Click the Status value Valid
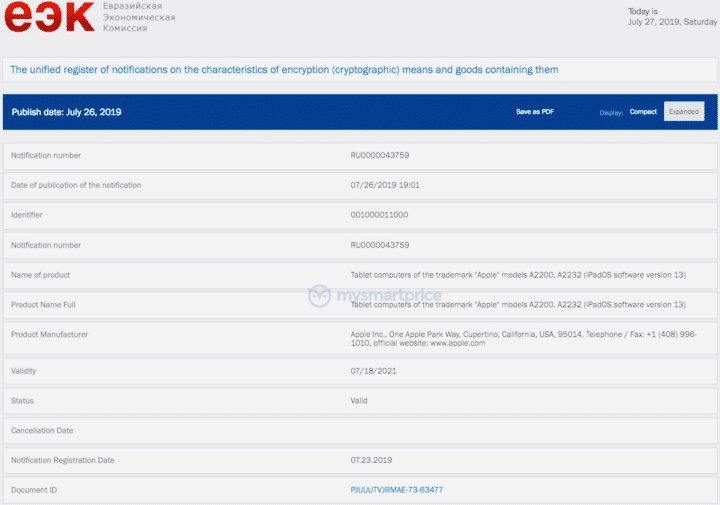This screenshot has width=720, height=505. pos(359,401)
